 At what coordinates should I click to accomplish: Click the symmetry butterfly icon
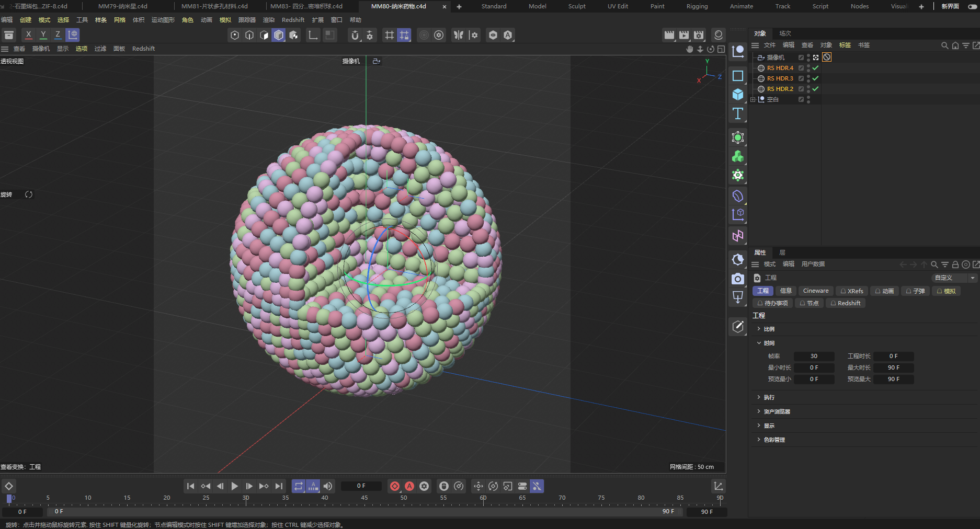[x=459, y=35]
